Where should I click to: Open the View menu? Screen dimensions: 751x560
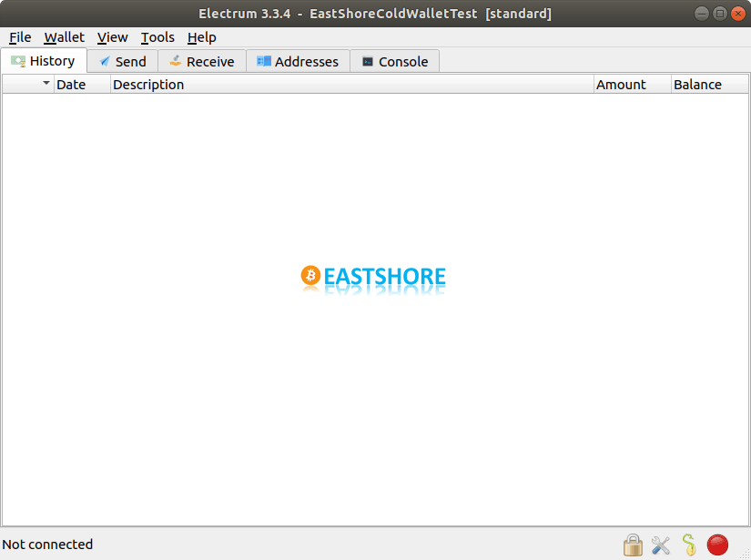click(113, 37)
